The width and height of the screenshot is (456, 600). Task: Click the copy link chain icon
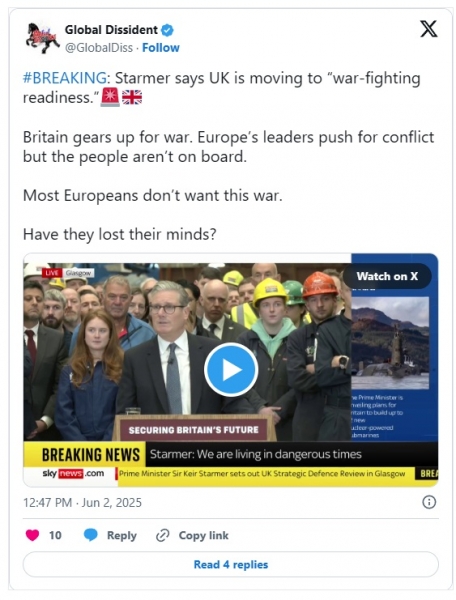163,535
